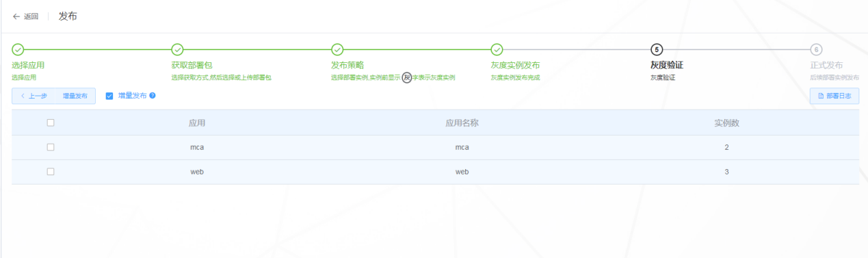Click the 获取部署包 step checkmark icon
Image resolution: width=868 pixels, height=258 pixels.
pos(177,49)
